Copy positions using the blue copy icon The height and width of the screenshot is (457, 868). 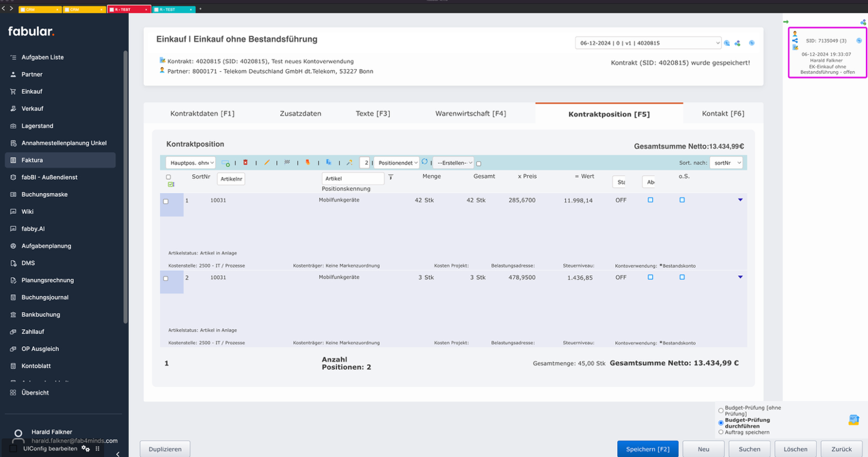tap(329, 163)
